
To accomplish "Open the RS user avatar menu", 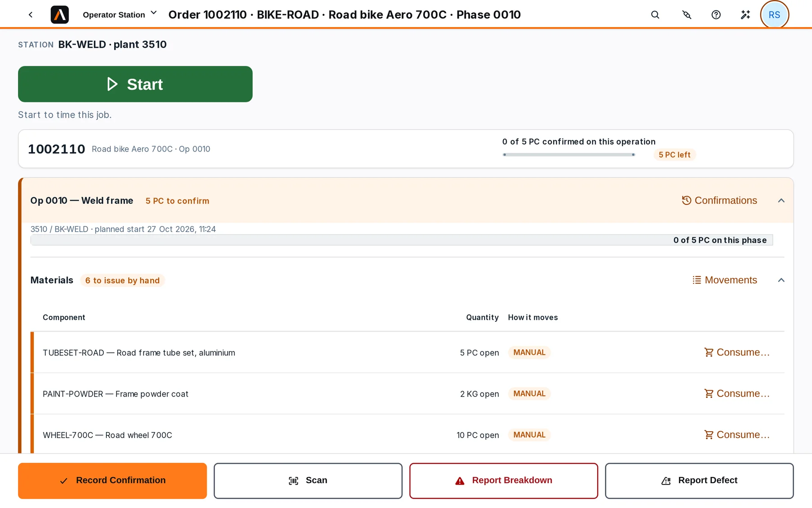I will [775, 15].
